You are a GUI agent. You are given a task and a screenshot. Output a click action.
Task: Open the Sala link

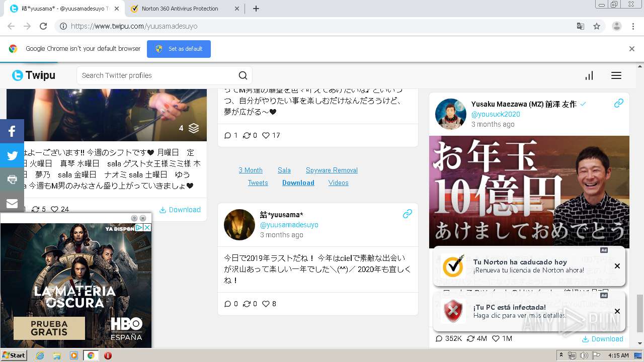(284, 170)
